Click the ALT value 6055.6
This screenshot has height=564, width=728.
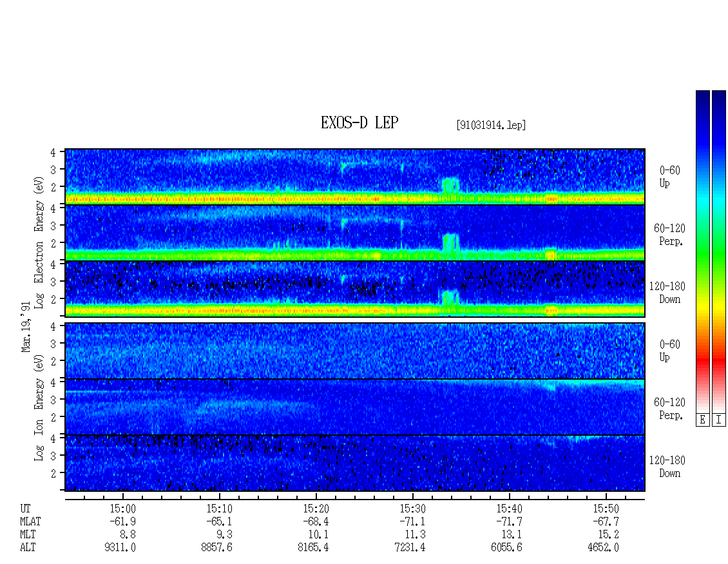click(x=506, y=548)
